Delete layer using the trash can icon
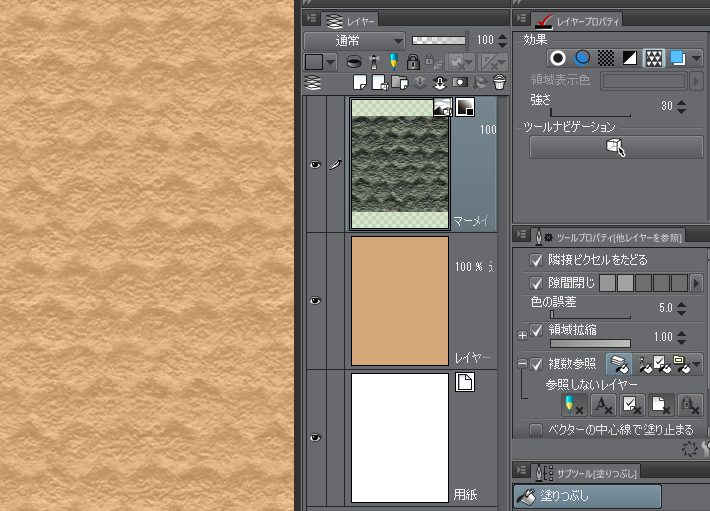 point(499,82)
